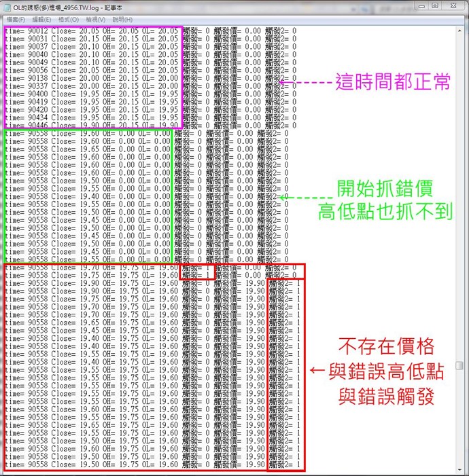Maximize the 記事本 window
This screenshot has height=476, width=469.
point(434,6)
